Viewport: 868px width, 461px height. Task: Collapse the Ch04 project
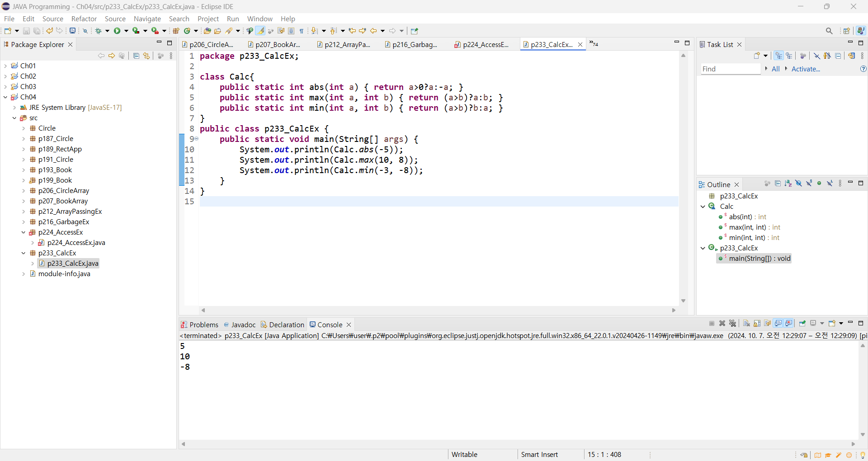5,97
